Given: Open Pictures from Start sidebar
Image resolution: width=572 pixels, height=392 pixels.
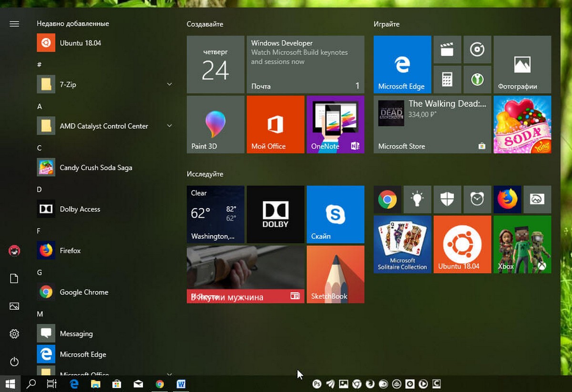Looking at the screenshot, I should (14, 306).
